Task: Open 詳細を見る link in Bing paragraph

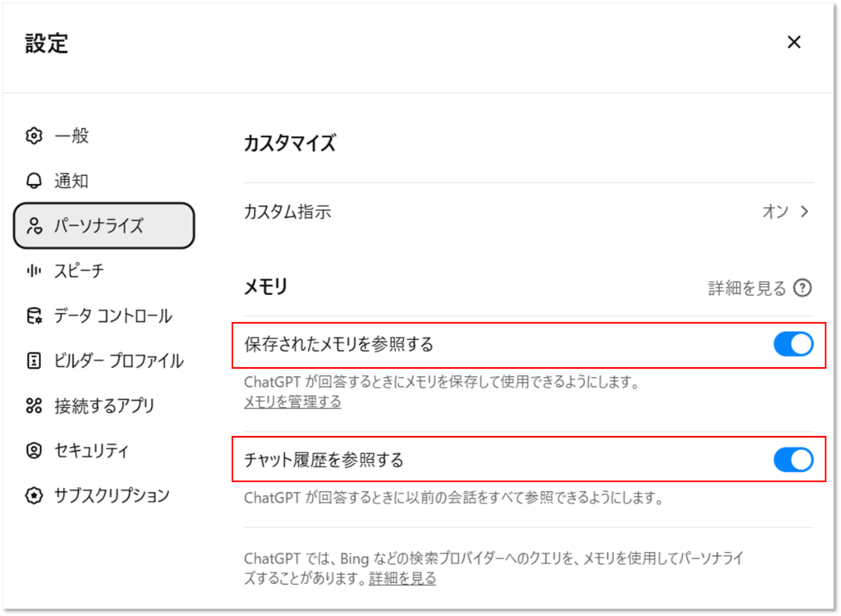Action: 402,578
